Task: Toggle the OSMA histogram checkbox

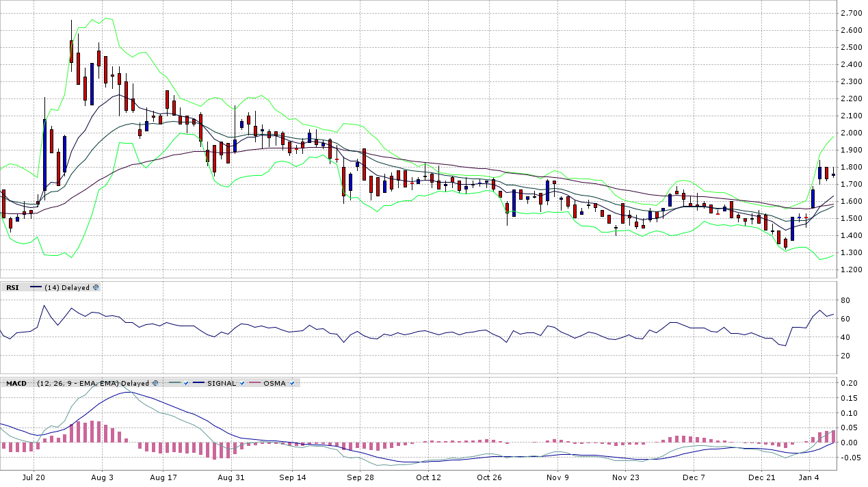Action: [291, 383]
